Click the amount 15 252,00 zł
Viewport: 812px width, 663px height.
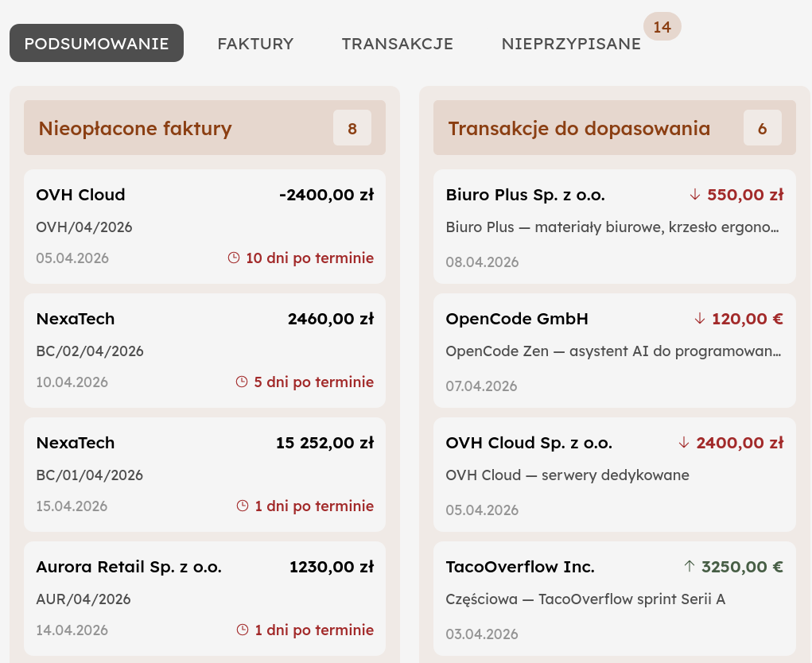[324, 443]
